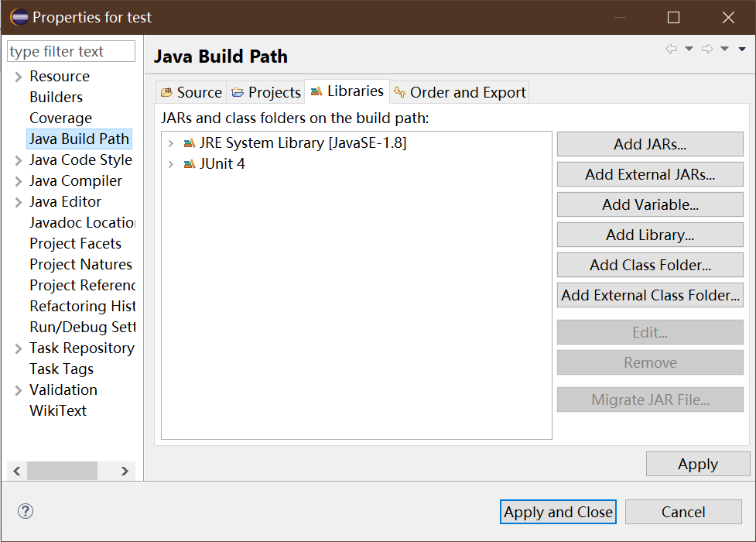
Task: Maximize the Properties for test window
Action: [673, 17]
